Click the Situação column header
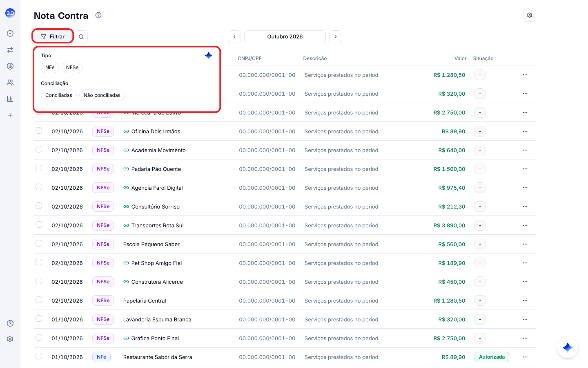This screenshot has width=588, height=368. point(483,58)
